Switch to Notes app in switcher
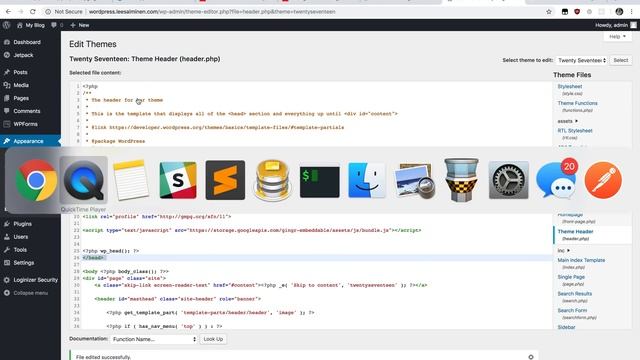This screenshot has height=360, width=640. click(x=131, y=180)
